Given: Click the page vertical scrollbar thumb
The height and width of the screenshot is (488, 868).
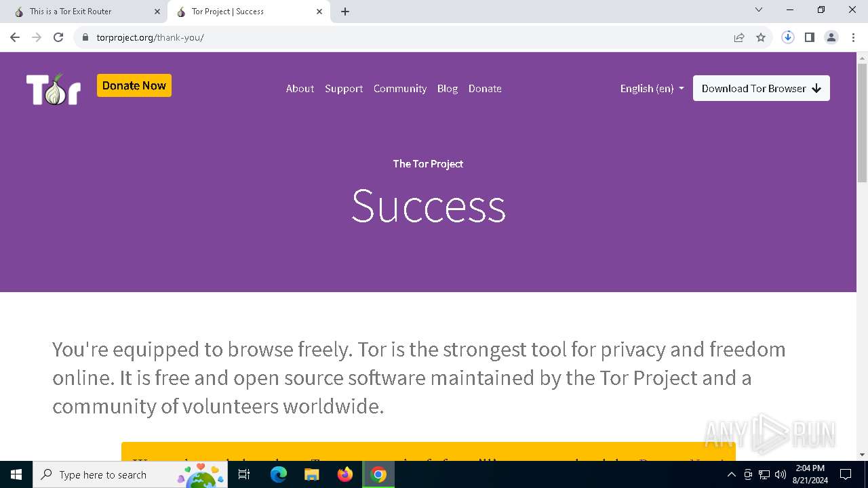Looking at the screenshot, I should (x=862, y=122).
